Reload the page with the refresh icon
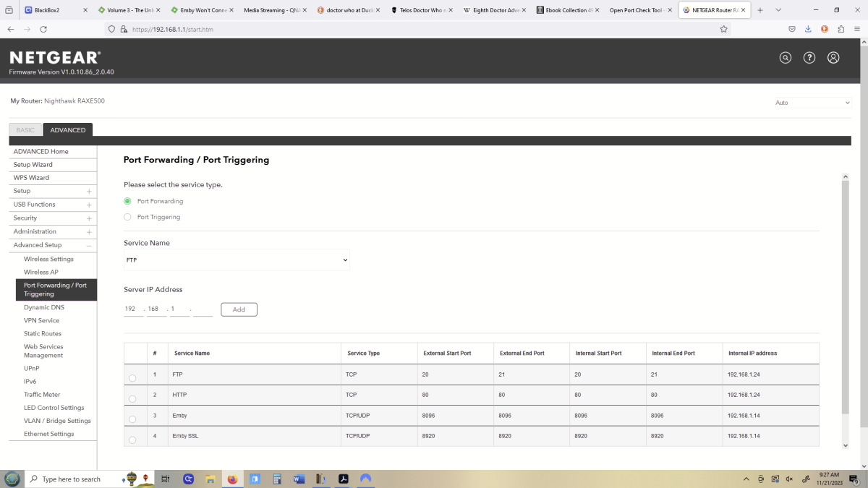This screenshot has height=488, width=868. (43, 29)
